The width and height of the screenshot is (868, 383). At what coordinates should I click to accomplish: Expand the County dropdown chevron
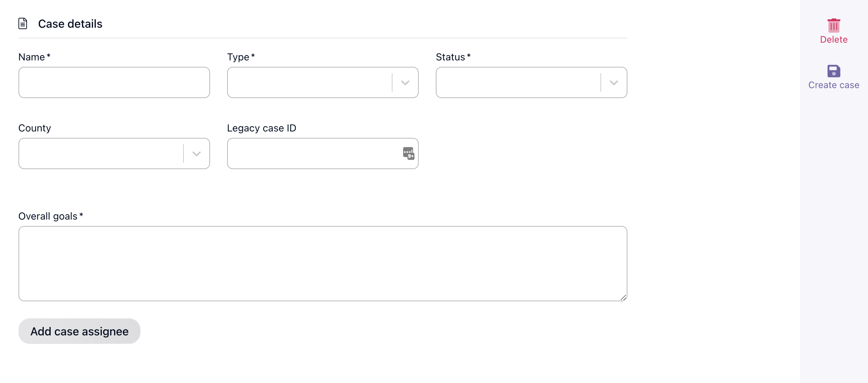click(x=196, y=153)
